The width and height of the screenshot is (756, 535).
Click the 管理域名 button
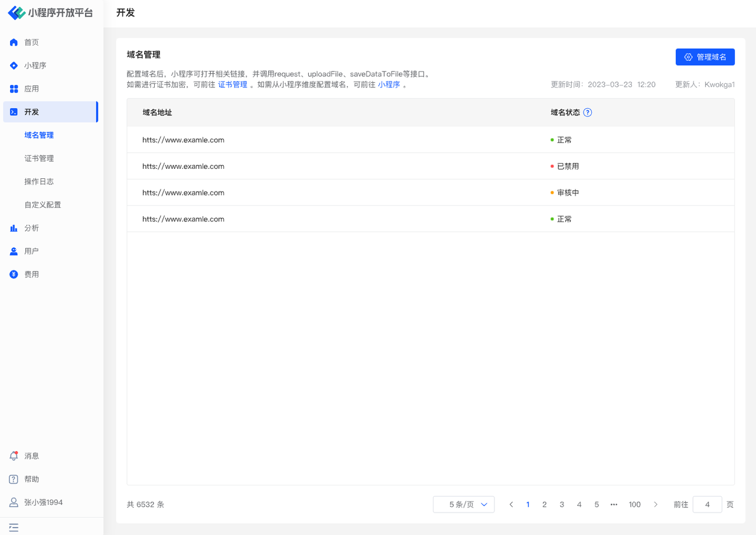705,57
